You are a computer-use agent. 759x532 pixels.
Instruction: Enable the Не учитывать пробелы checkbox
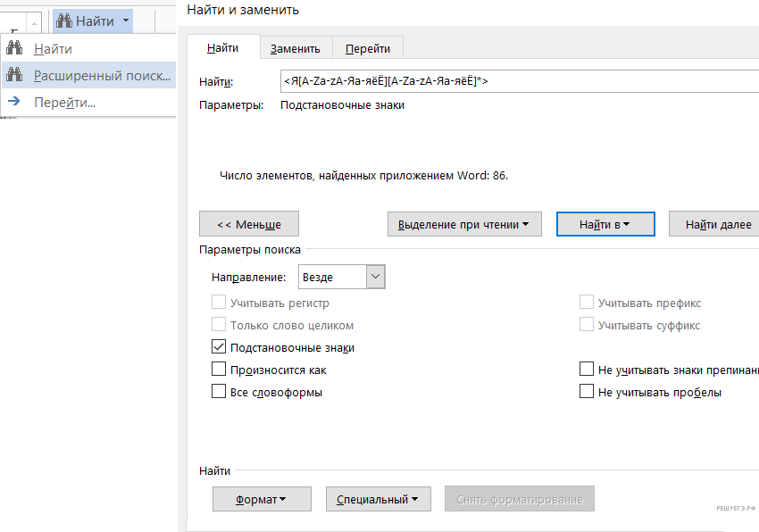(x=587, y=392)
